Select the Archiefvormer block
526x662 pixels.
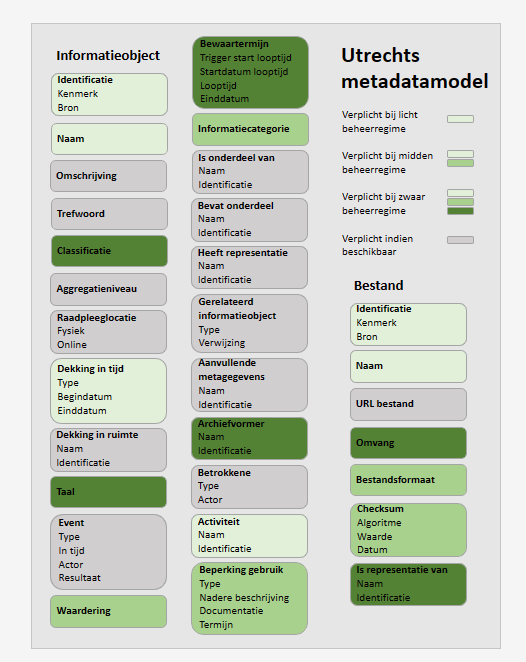tap(249, 438)
